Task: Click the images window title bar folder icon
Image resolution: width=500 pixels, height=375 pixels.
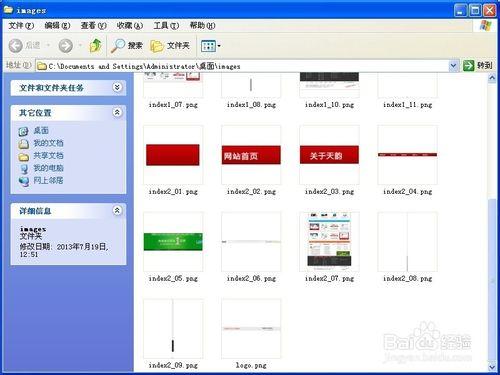Action: coord(8,9)
